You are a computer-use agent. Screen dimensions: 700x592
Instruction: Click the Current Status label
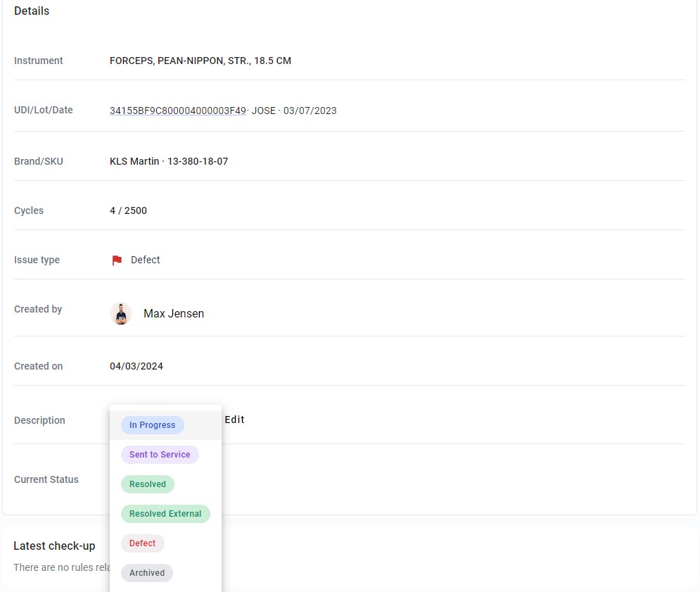[x=46, y=479]
